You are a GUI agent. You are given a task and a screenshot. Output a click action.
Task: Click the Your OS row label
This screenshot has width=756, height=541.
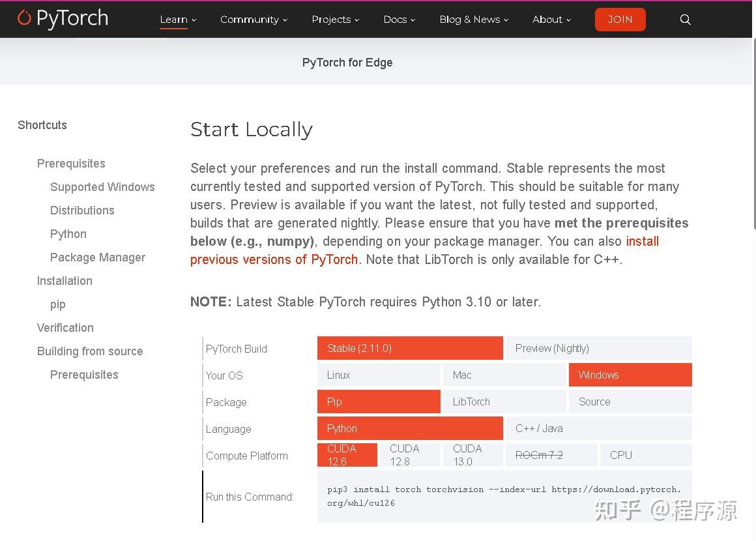[224, 375]
